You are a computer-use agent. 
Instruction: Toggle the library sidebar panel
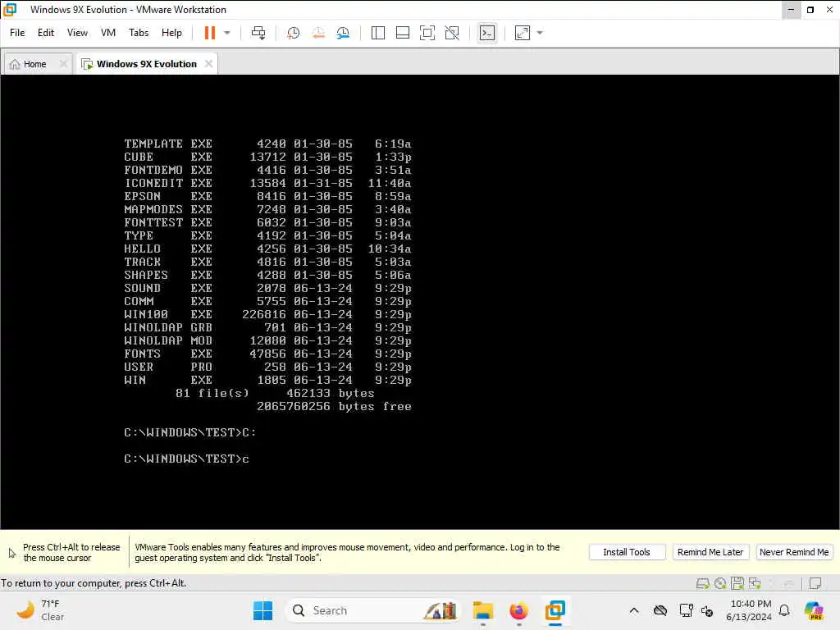[x=377, y=33]
